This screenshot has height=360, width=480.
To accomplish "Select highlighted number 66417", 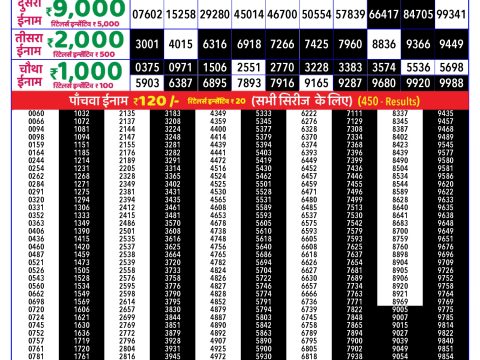I will (x=384, y=15).
